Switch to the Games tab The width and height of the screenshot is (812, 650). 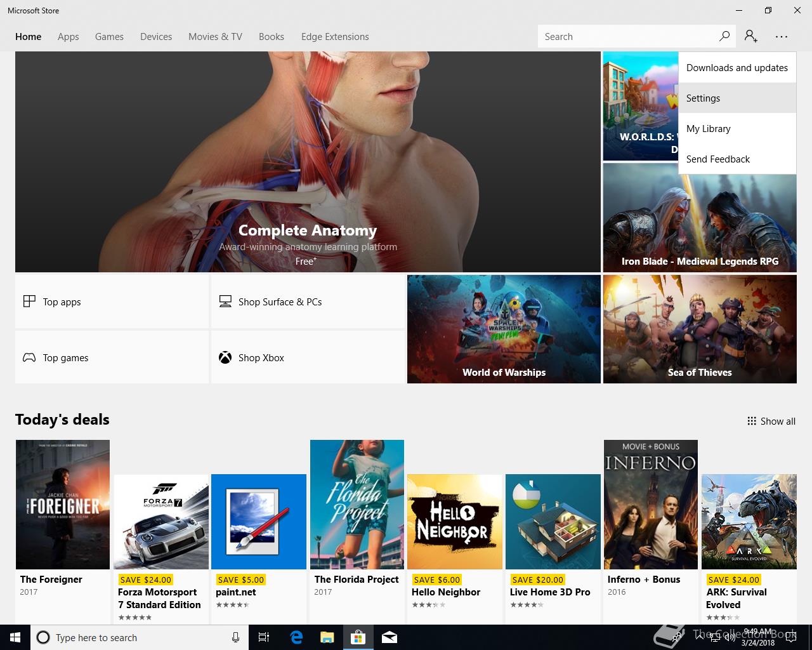(109, 37)
